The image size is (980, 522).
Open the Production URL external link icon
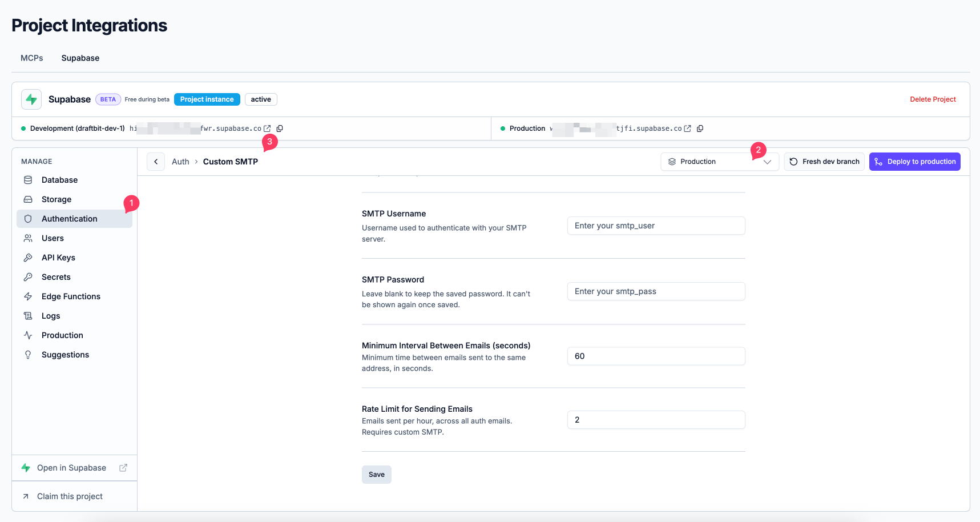(688, 129)
